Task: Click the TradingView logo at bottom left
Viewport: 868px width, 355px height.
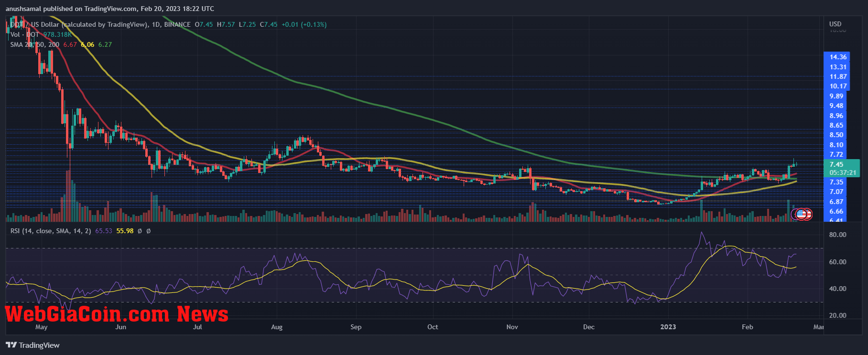Action: (x=33, y=345)
